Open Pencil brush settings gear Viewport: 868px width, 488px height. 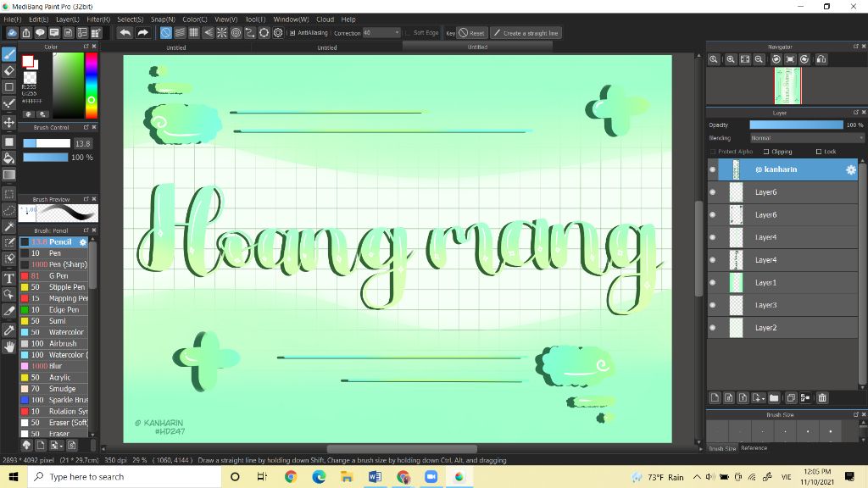82,242
